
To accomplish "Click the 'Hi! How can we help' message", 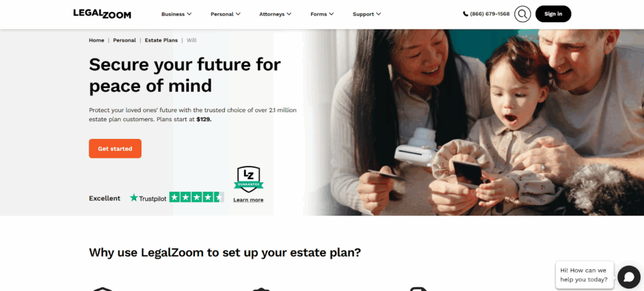I will click(585, 275).
